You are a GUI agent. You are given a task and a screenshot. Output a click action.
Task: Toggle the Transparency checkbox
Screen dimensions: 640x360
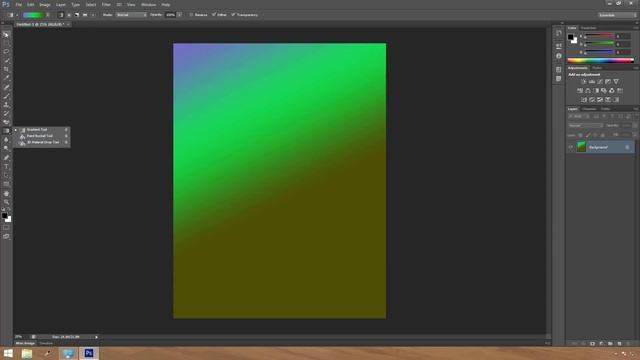[x=233, y=15]
